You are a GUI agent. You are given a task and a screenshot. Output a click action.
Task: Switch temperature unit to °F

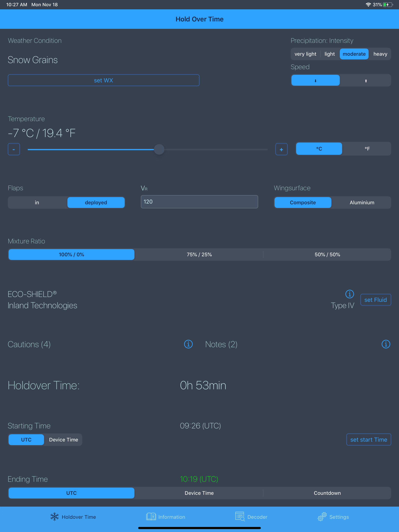[367, 149]
